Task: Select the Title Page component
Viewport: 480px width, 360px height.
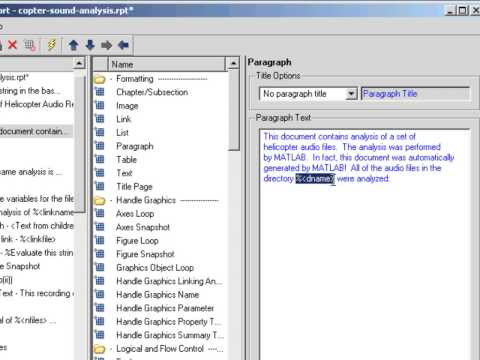Action: point(134,187)
